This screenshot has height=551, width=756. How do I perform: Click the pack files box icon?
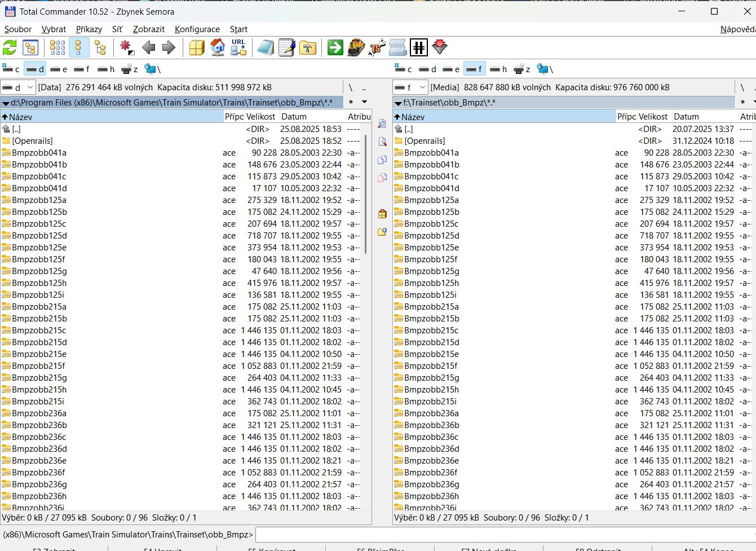[197, 48]
